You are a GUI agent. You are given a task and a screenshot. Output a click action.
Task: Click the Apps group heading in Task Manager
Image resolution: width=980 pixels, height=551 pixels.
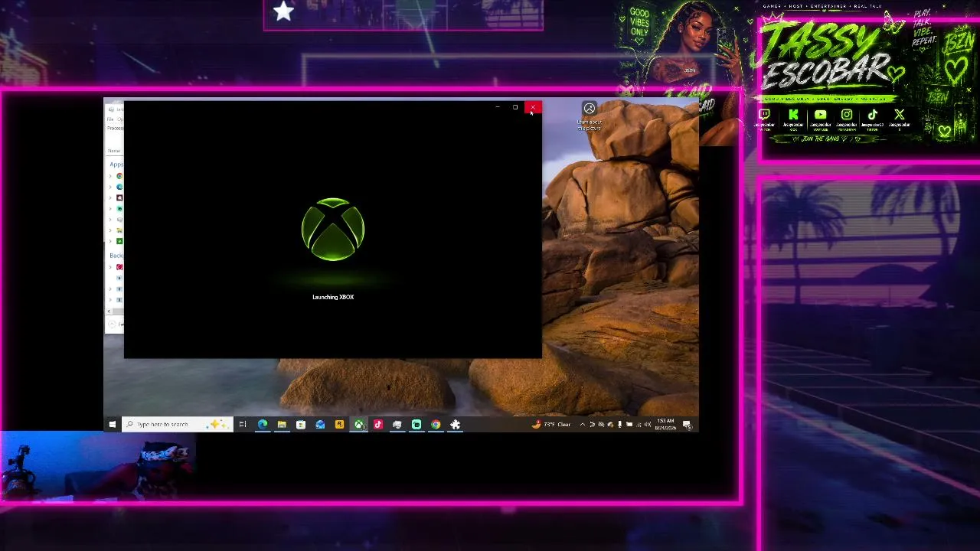[116, 164]
